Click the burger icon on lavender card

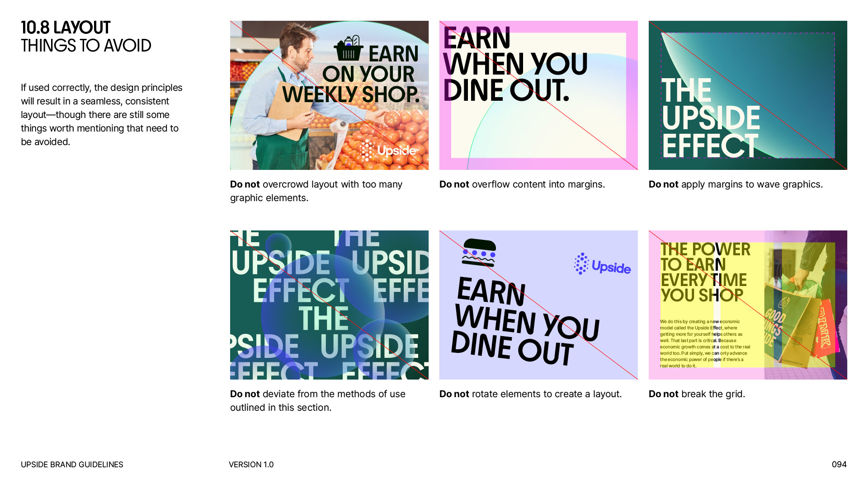tap(479, 253)
